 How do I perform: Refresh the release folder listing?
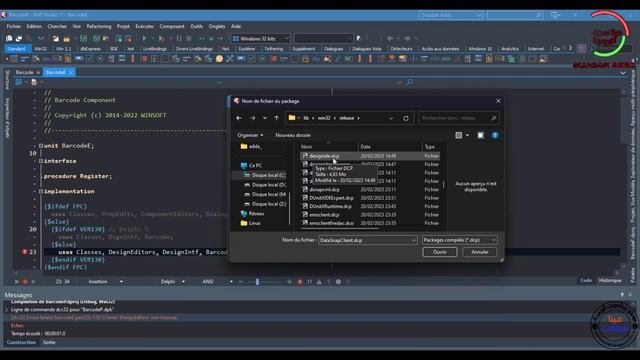[x=406, y=118]
